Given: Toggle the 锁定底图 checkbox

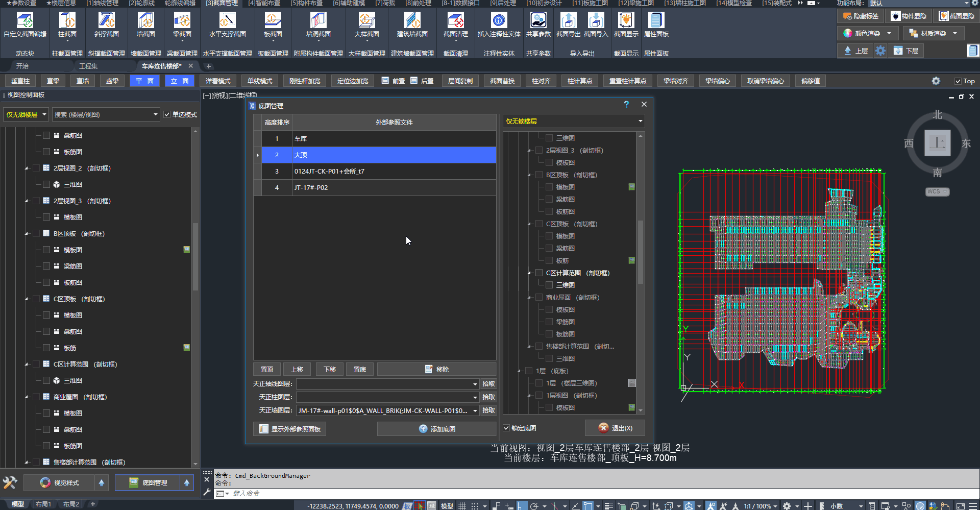Looking at the screenshot, I should pos(507,428).
